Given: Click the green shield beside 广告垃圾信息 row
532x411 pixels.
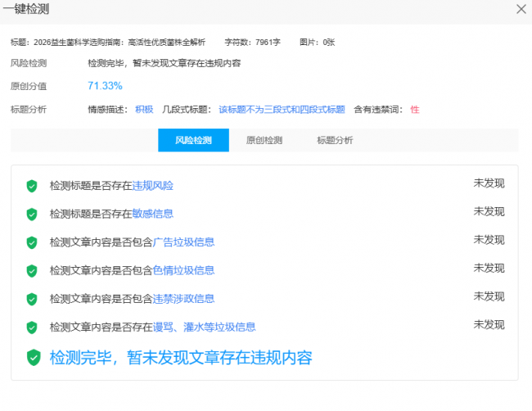Looking at the screenshot, I should (x=32, y=242).
